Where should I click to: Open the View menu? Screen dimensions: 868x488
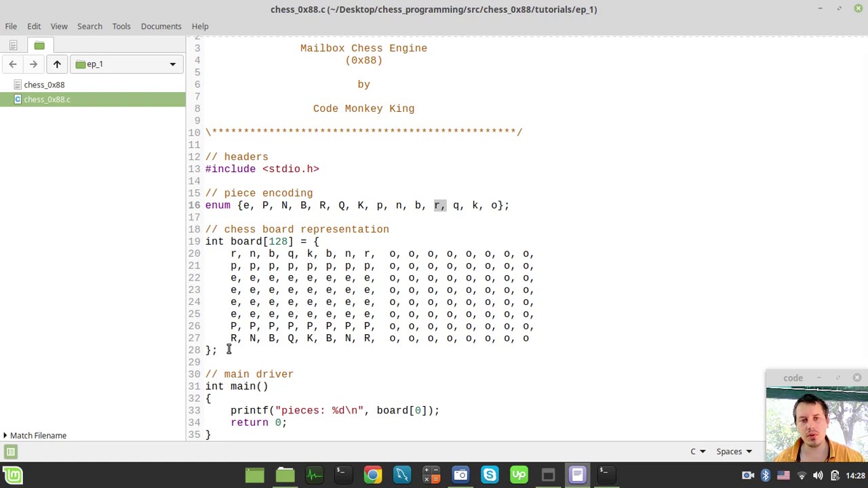tap(59, 26)
